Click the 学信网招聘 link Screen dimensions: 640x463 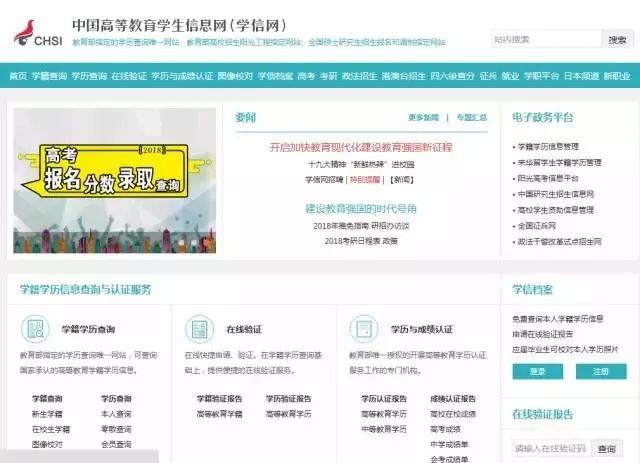[324, 180]
